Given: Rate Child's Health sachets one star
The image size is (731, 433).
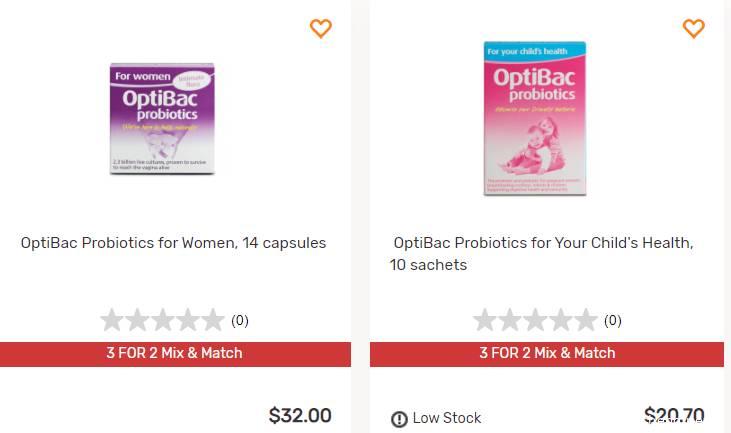Looking at the screenshot, I should (485, 321).
